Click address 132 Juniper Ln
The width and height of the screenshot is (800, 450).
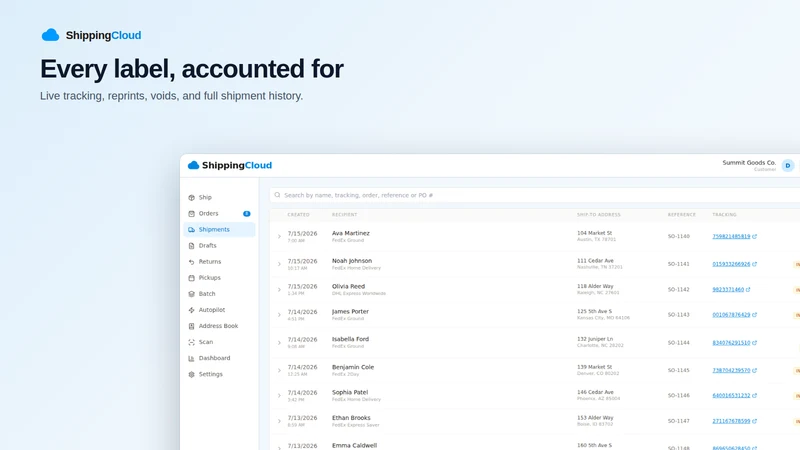point(595,339)
